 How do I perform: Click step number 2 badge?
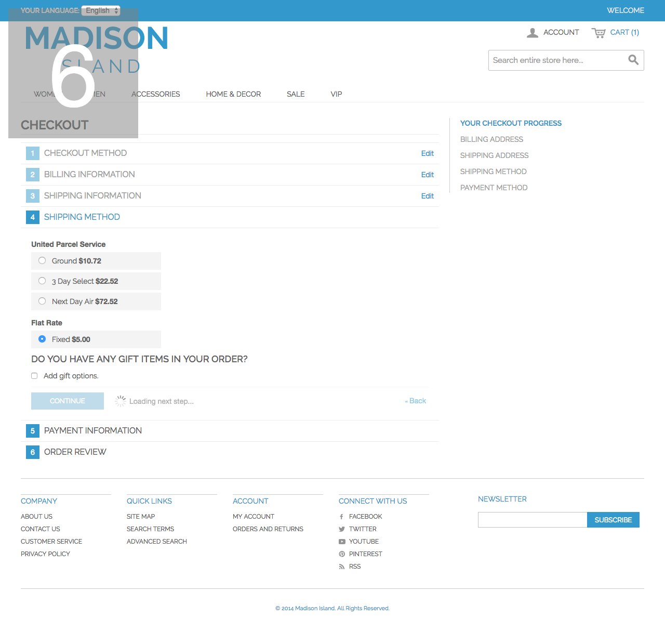point(33,175)
